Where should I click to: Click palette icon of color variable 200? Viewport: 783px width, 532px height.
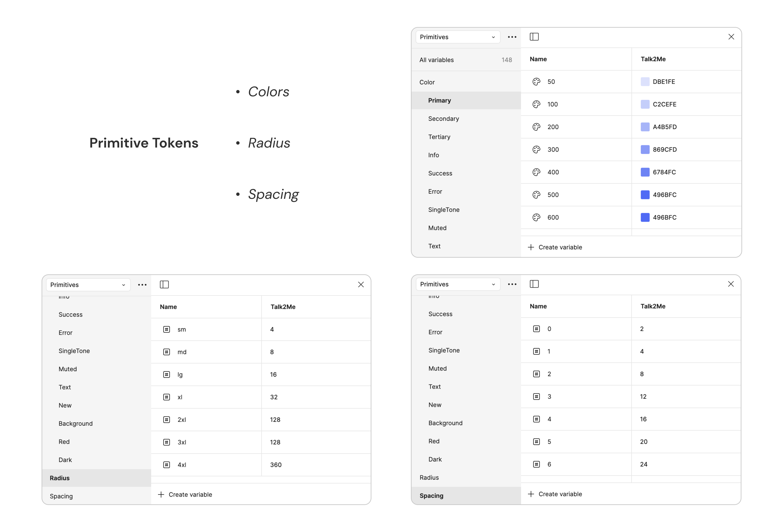click(x=536, y=127)
